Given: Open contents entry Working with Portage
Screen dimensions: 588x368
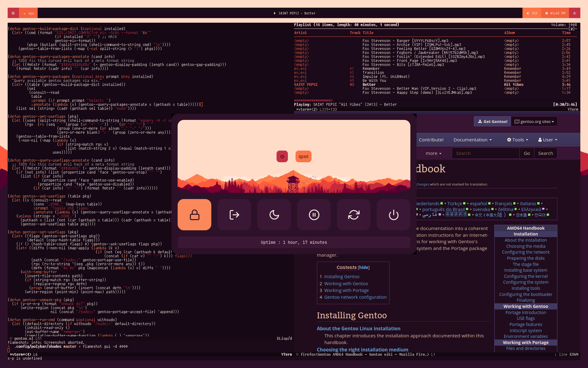Looking at the screenshot, I should pos(346,290).
